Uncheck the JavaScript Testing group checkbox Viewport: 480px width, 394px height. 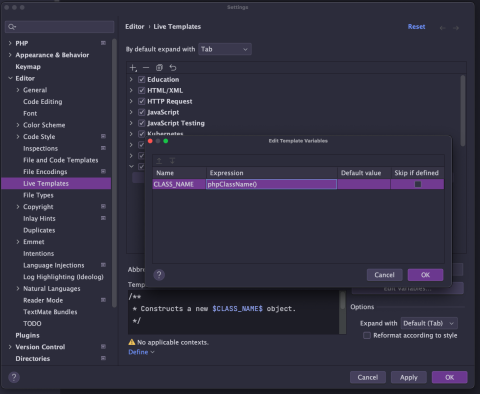(142, 123)
